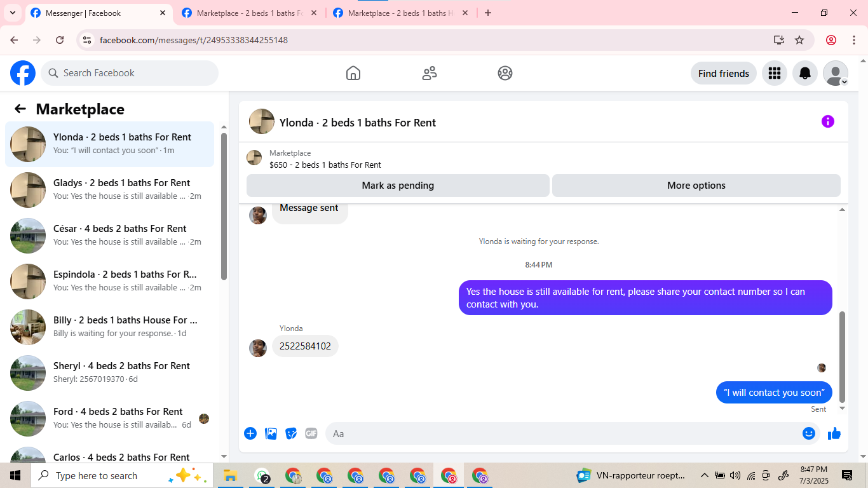Open a new browser tab

[x=488, y=13]
